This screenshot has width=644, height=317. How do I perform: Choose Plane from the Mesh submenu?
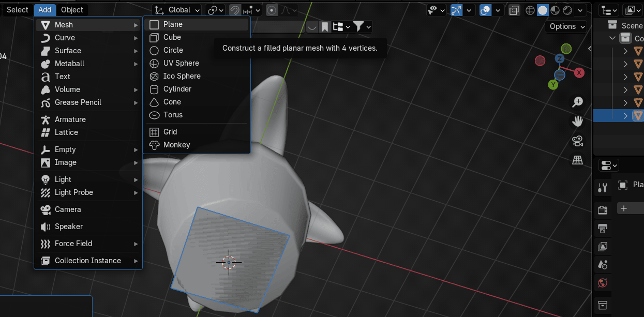(x=173, y=24)
